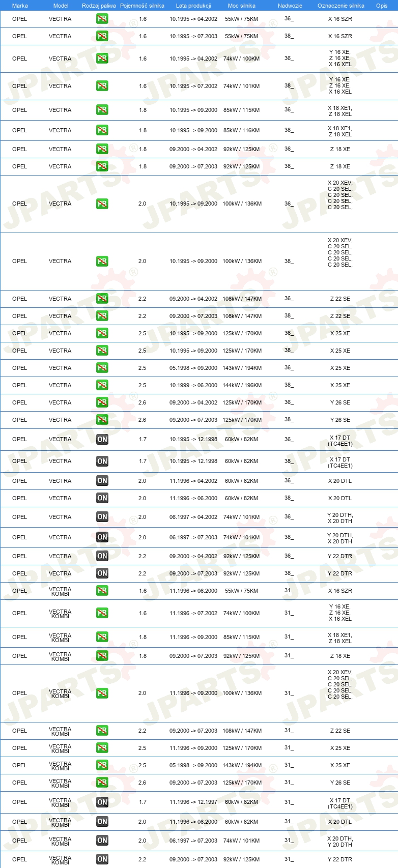Click PB icon in Vectra 38_ 2.0 100kW row

pyautogui.click(x=102, y=261)
